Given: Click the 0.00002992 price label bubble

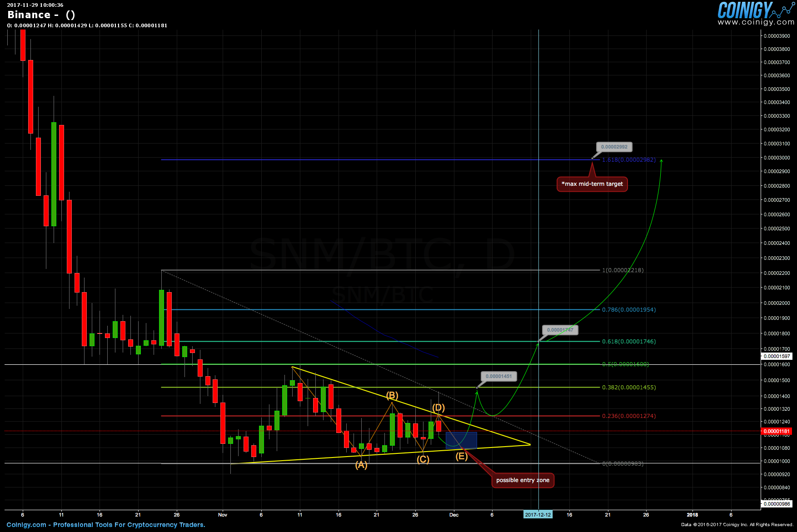Looking at the screenshot, I should [x=614, y=147].
